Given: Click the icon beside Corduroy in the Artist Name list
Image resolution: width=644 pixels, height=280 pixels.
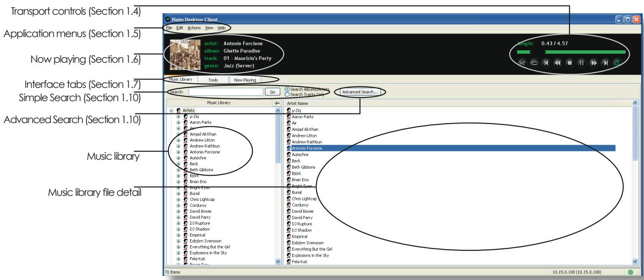Looking at the screenshot, I should click(x=289, y=205).
